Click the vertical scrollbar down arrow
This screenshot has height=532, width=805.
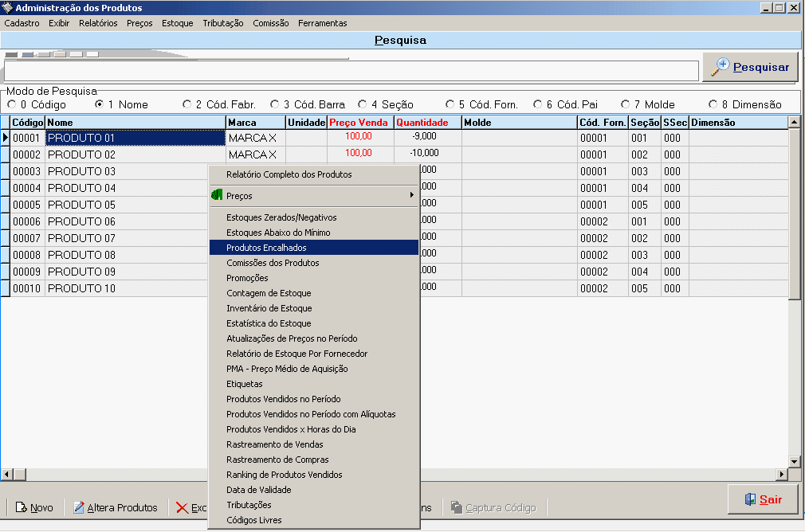point(794,461)
